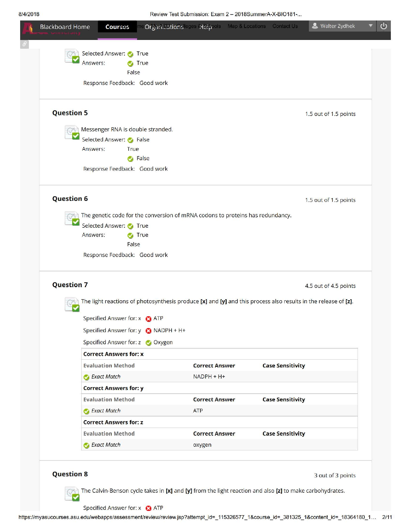
Task: Click the green check beside Question 5 Selected Answer False
Action: click(131, 140)
